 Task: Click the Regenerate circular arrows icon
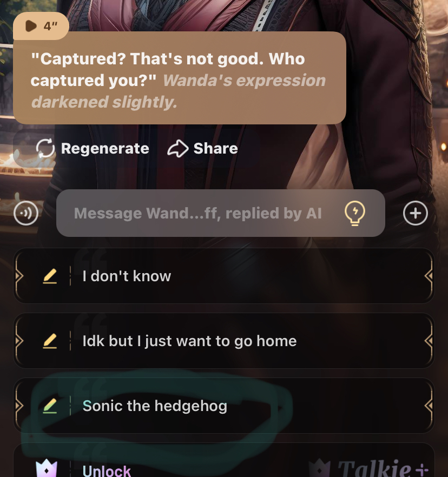[x=45, y=148]
